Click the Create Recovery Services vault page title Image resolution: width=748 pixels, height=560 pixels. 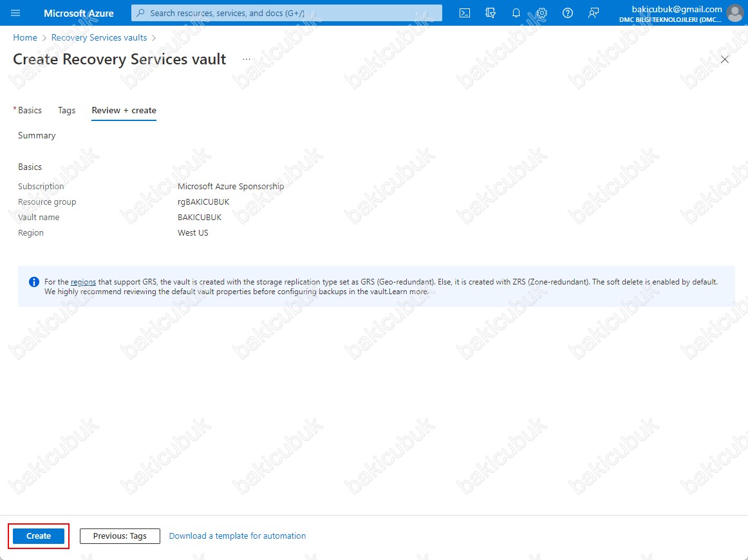[x=120, y=59]
